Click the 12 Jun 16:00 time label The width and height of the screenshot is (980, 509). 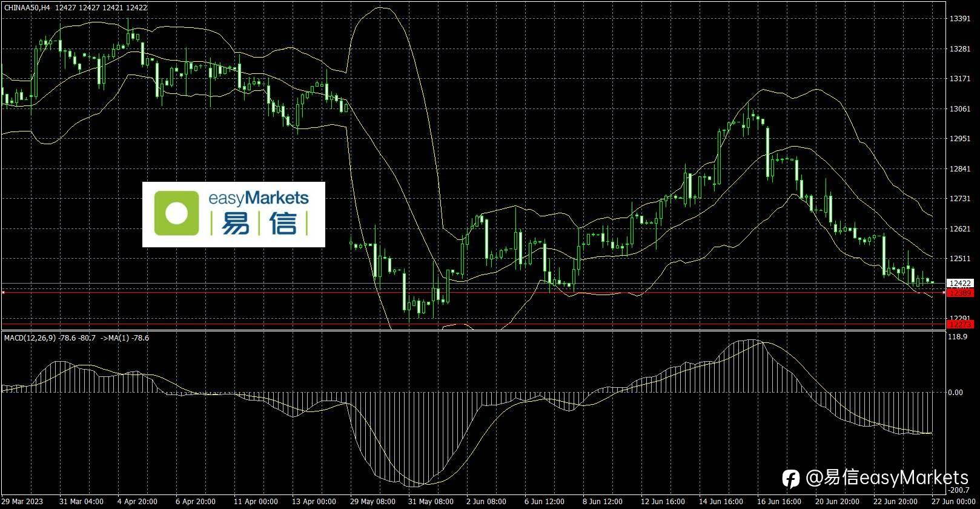coord(663,502)
